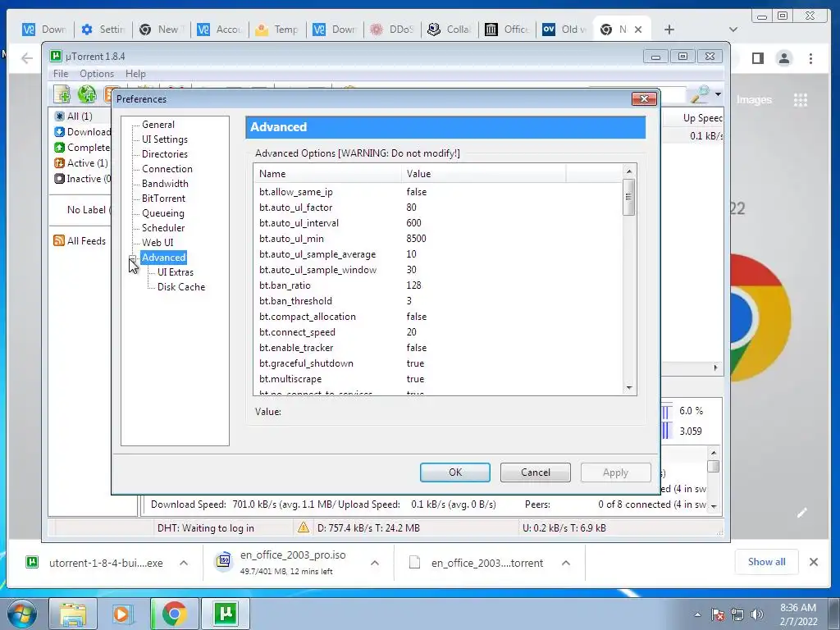Click Show all downloads button
Image resolution: width=840 pixels, height=630 pixels.
pyautogui.click(x=767, y=562)
